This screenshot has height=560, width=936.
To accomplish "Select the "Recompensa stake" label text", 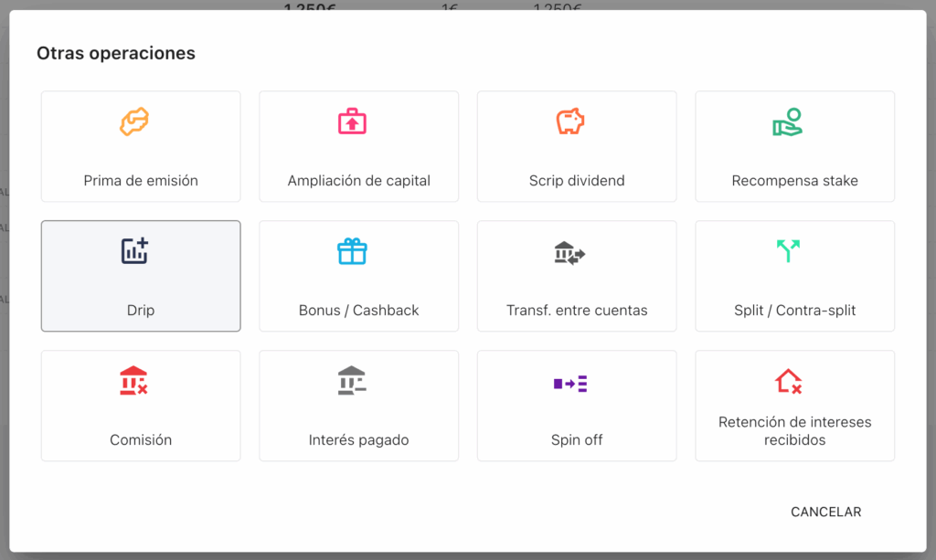I will tap(795, 181).
